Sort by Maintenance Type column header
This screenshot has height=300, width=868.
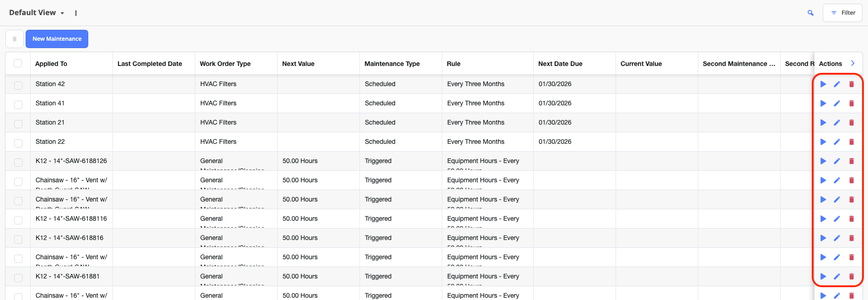pos(392,64)
